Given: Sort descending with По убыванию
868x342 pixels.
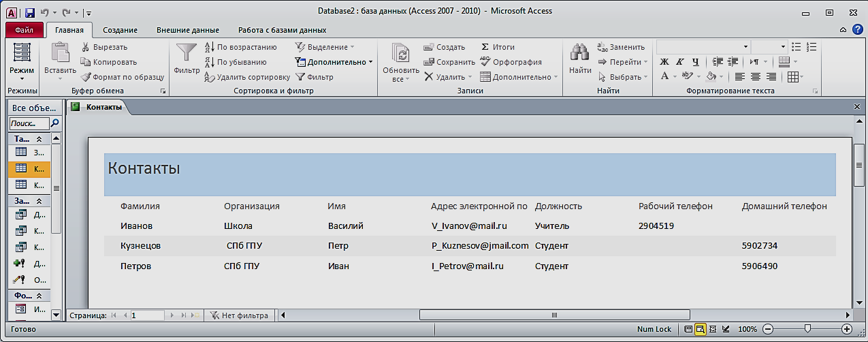Looking at the screenshot, I should 236,62.
